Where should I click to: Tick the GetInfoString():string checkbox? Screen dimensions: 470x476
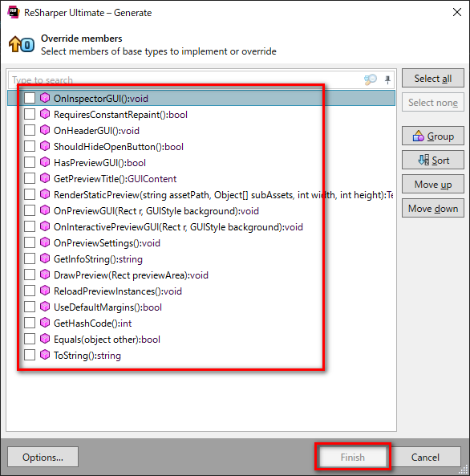(x=30, y=258)
